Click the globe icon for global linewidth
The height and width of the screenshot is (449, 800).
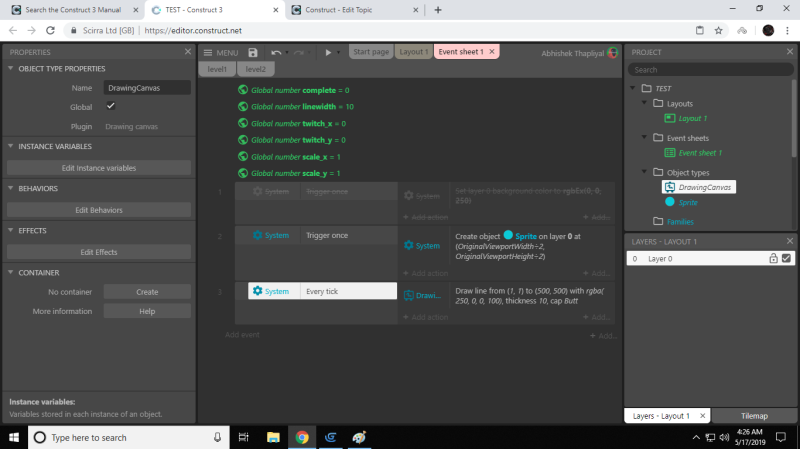[243, 106]
